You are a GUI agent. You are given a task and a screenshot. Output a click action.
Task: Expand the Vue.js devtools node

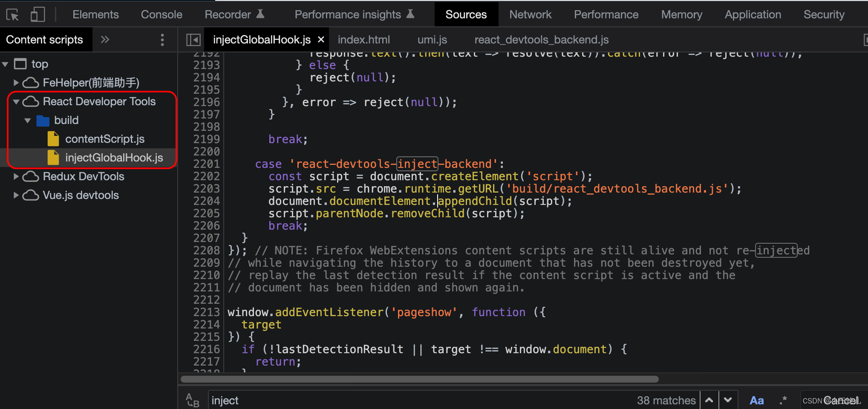coord(16,195)
